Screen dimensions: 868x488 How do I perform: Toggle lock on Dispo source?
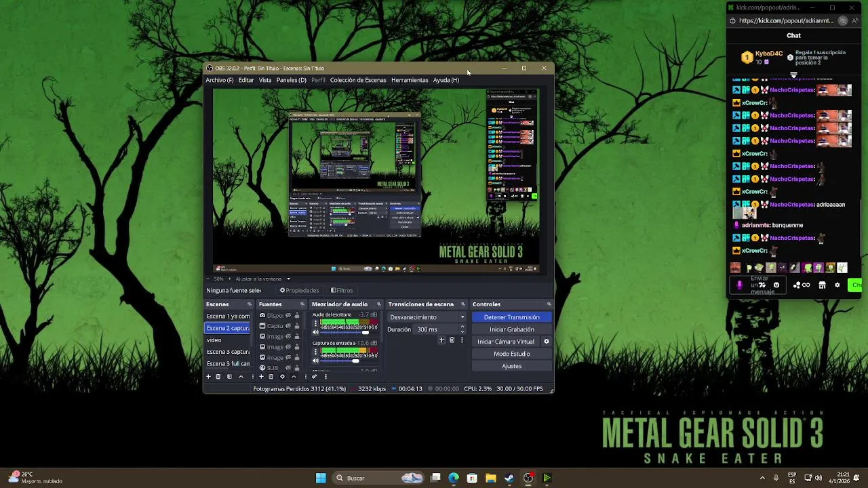click(x=297, y=315)
